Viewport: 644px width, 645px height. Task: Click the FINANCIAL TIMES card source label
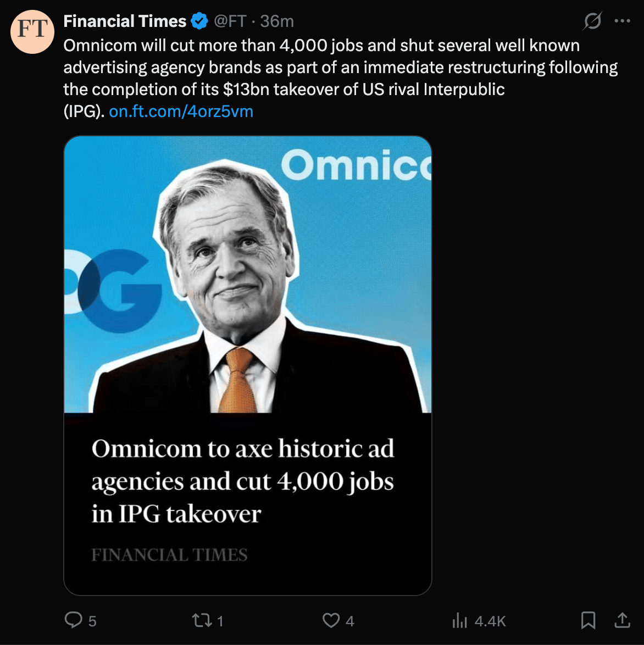tap(169, 555)
